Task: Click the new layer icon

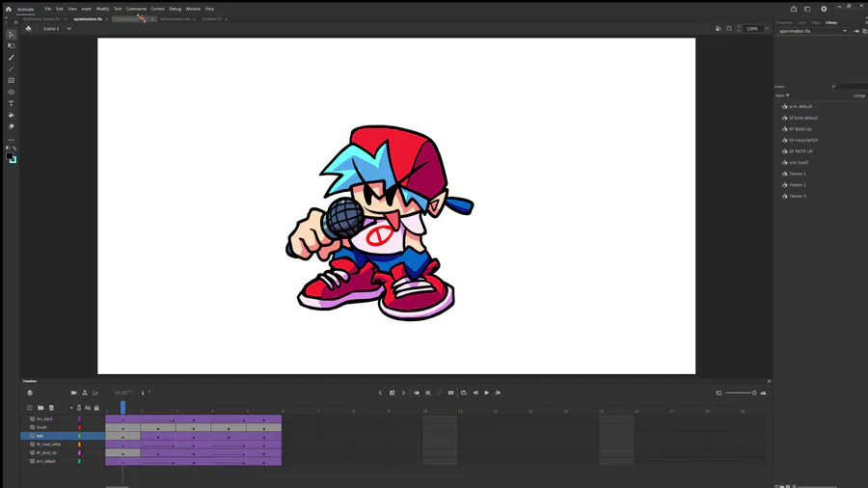Action: [x=29, y=408]
